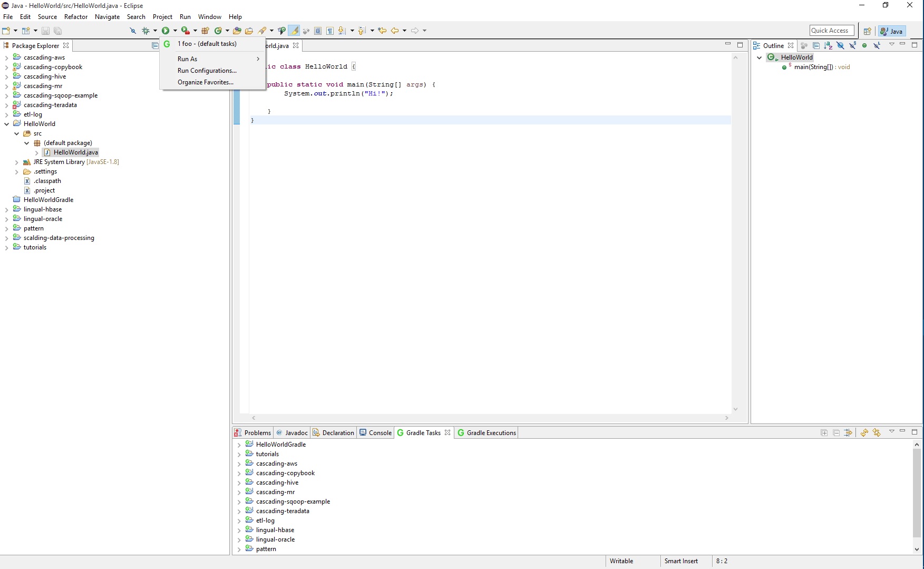Viewport: 924px width, 569px height.
Task: Click the editor horizontal scrollbar right arrow
Action: click(x=727, y=418)
